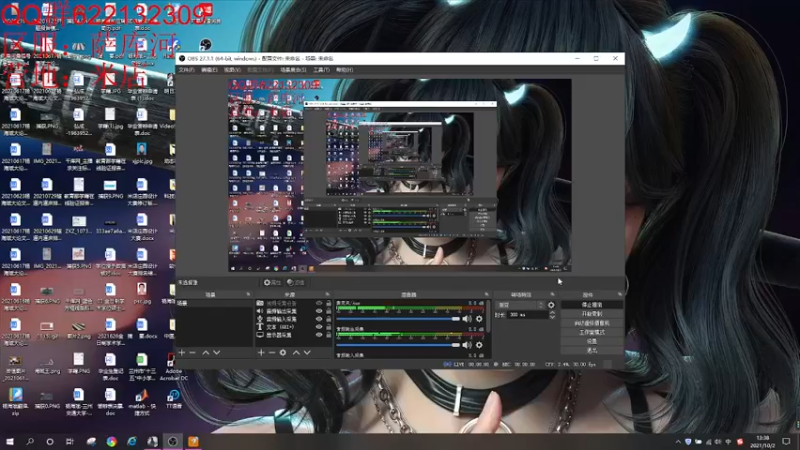
Task: Open Chrome from taskbar
Action: click(111, 441)
